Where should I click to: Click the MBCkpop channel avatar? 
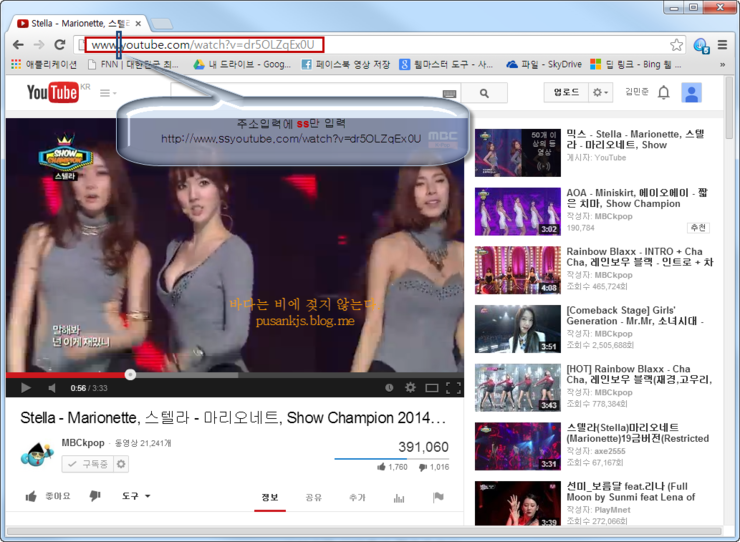36,454
